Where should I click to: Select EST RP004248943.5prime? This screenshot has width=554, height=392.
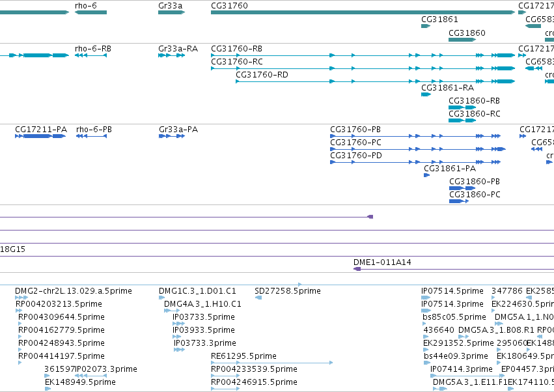[20, 350]
